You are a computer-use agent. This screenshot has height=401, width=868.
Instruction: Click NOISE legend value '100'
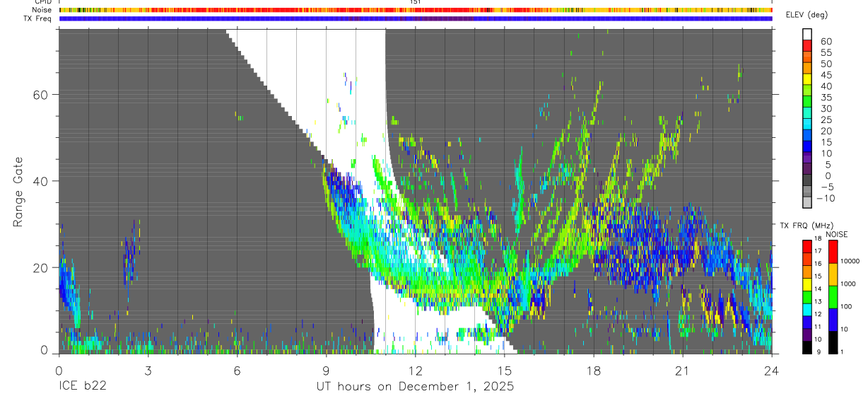pyautogui.click(x=847, y=306)
